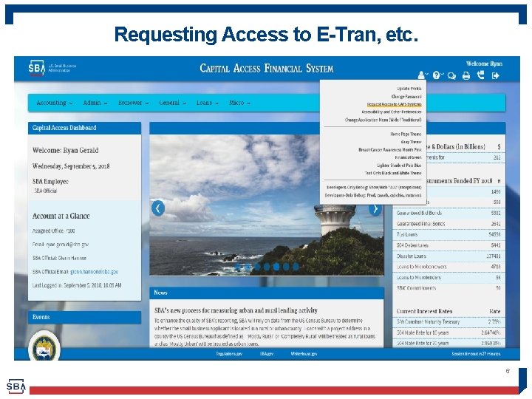
Task: Click the Account at a Glance heading
Action: coord(61,216)
